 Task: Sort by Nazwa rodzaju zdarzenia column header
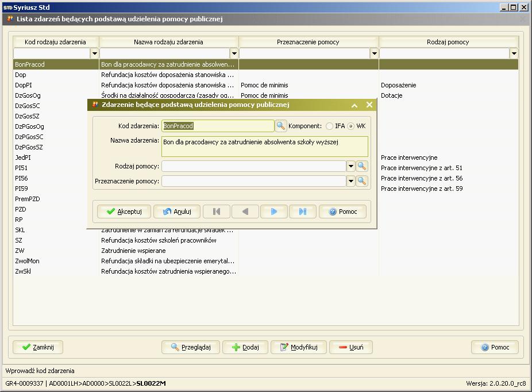169,42
